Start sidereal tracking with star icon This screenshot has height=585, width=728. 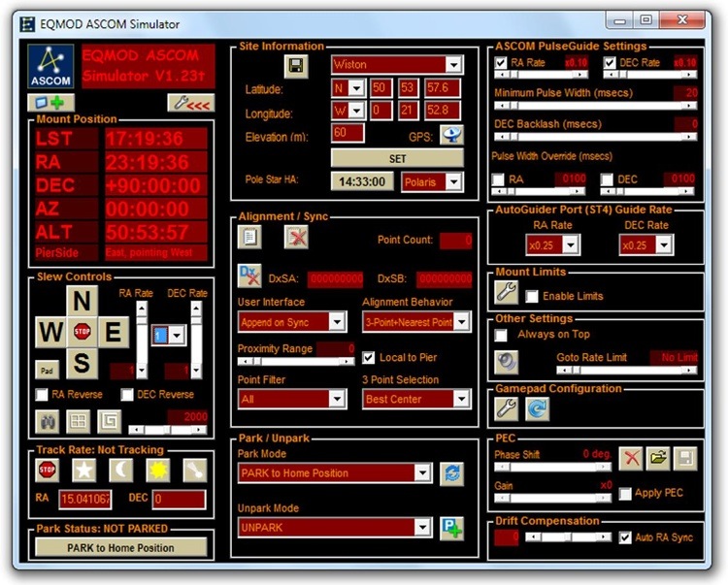point(84,470)
